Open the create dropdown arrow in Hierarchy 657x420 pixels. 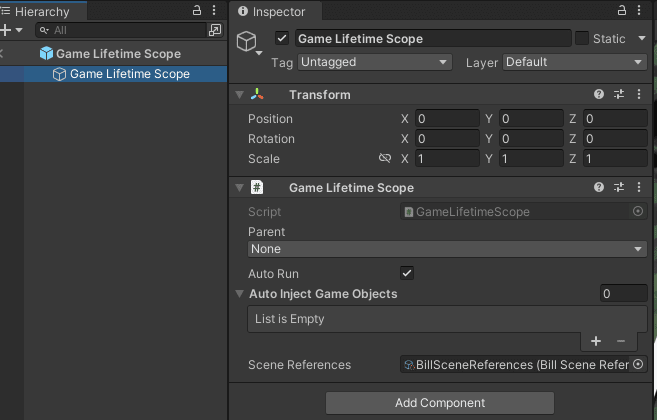click(19, 30)
